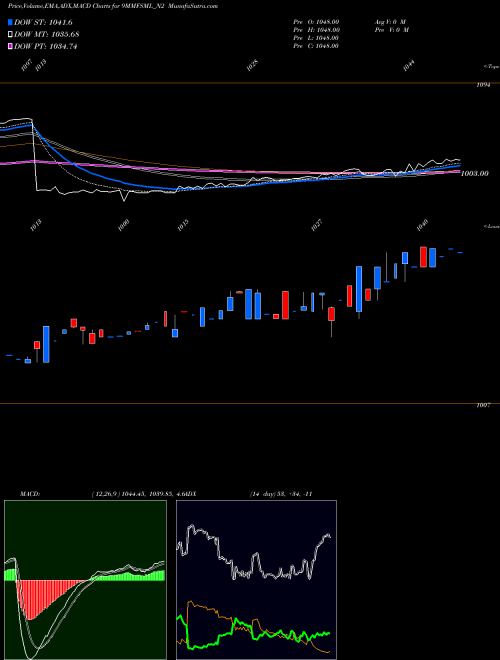The image size is (500, 660).
Task: Click the 'Pre V: 0 M' volume text
Action: (392, 30)
